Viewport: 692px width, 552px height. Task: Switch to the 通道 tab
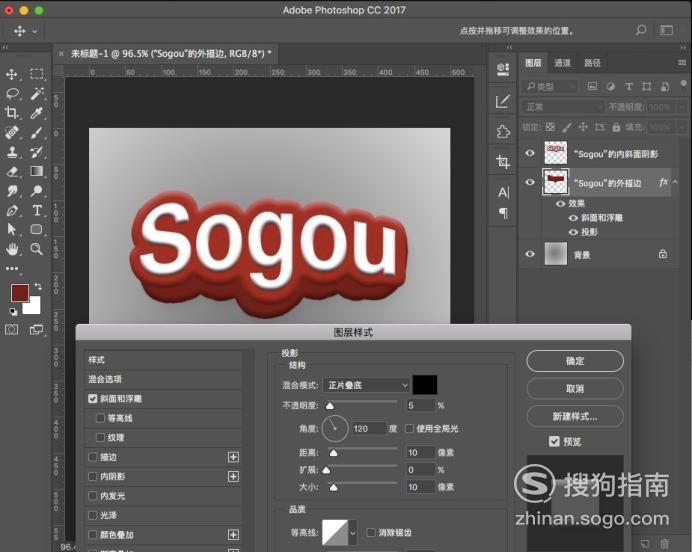click(562, 63)
